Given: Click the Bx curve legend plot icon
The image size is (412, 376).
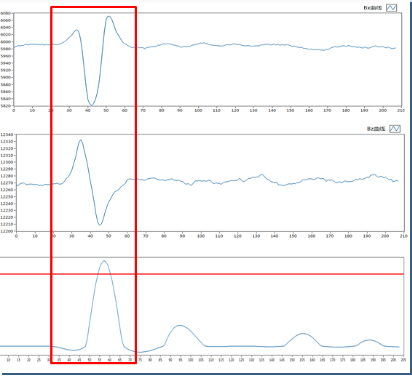Looking at the screenshot, I should pyautogui.click(x=391, y=8).
